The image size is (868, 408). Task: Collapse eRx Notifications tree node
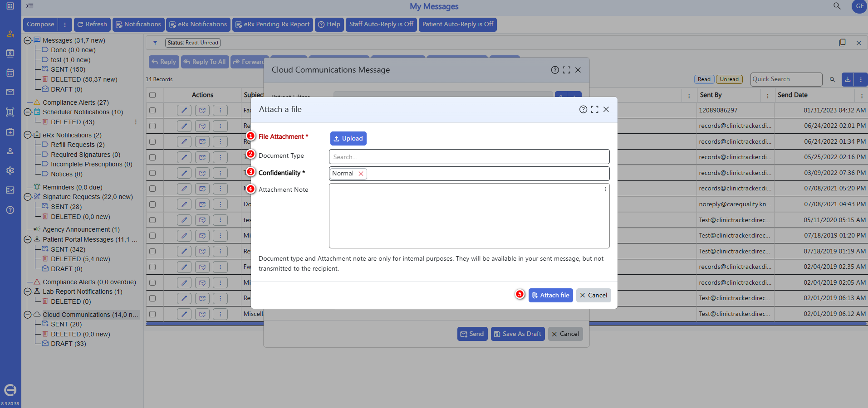tap(28, 135)
